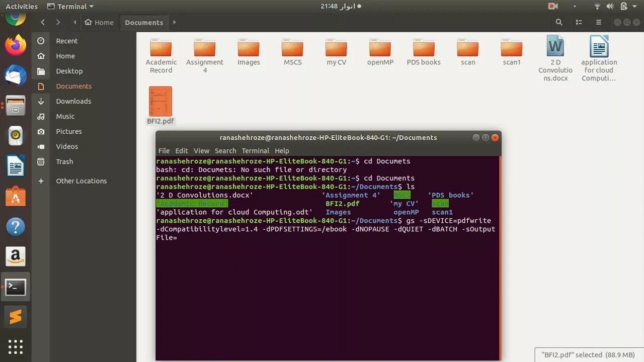The image size is (644, 362).
Task: Launch Thunderbird mail from the dock
Action: click(x=16, y=76)
